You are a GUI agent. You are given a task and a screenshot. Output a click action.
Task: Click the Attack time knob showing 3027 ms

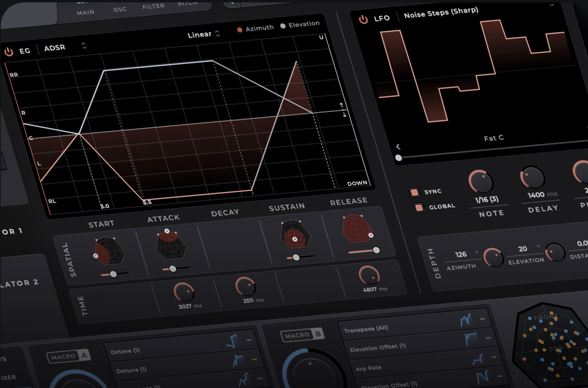click(182, 292)
